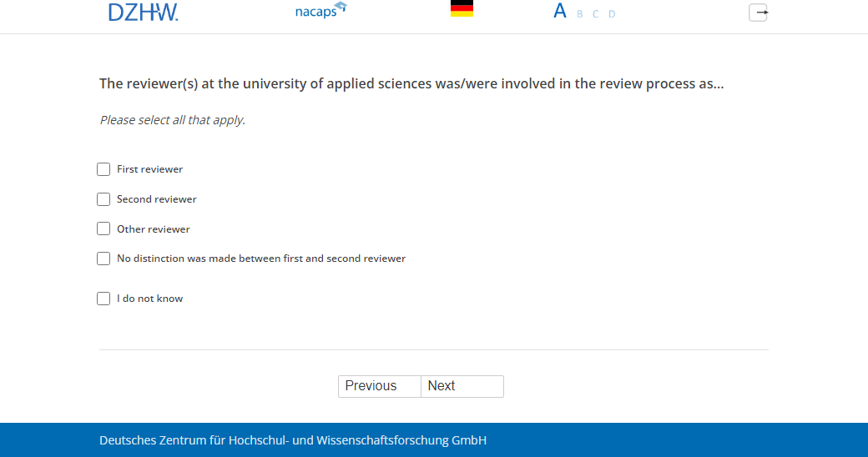Select the largest font size A
This screenshot has height=457, width=868.
coord(560,12)
